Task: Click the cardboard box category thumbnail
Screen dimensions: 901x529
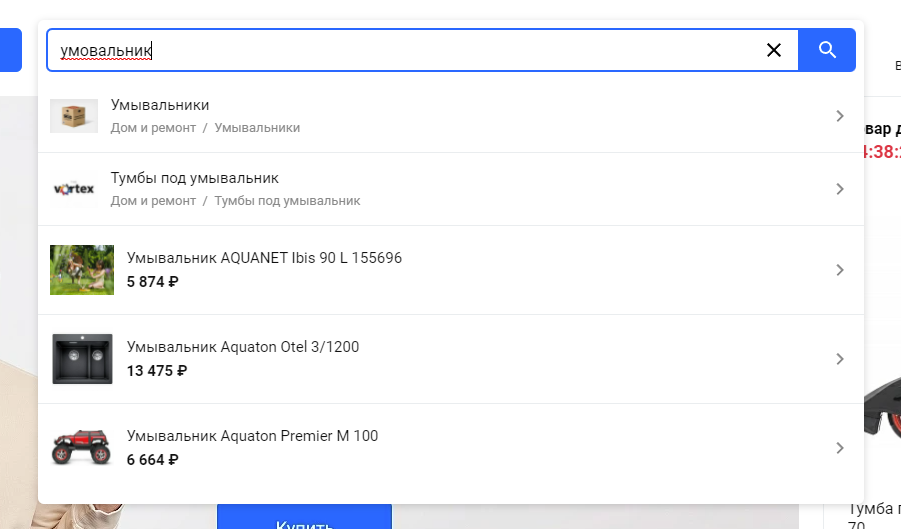Action: (74, 116)
